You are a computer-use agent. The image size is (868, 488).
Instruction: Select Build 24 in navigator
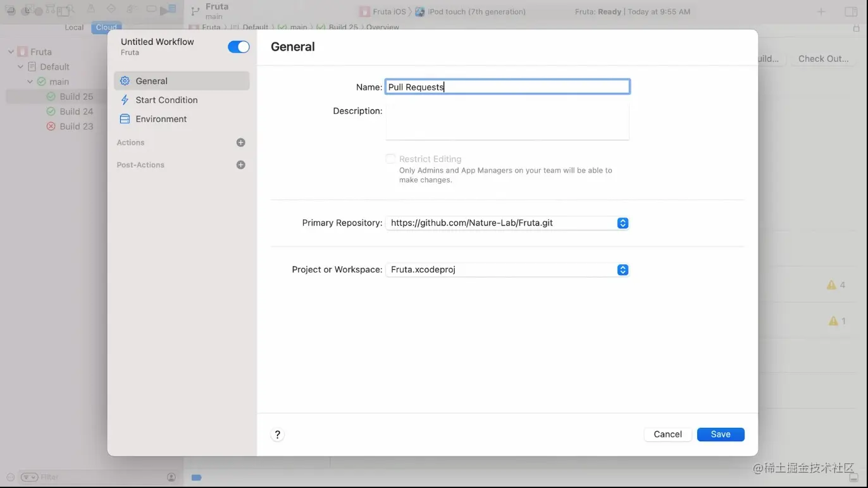[70, 111]
